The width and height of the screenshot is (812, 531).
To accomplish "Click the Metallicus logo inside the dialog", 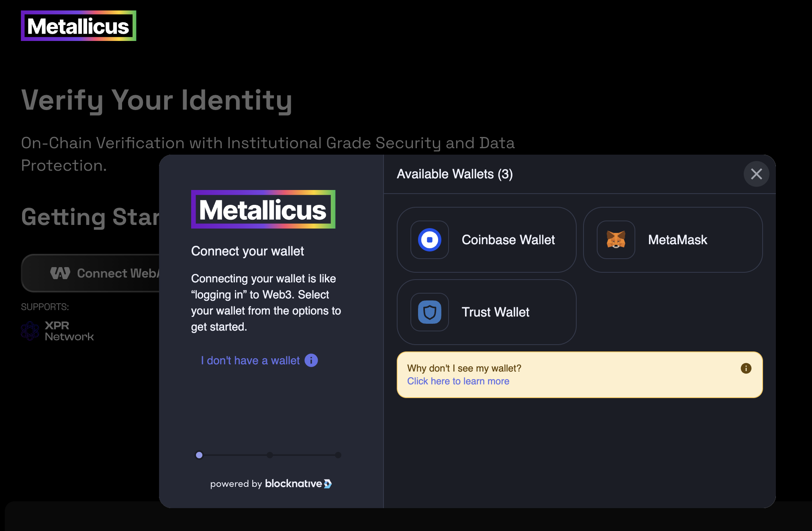I will click(263, 209).
